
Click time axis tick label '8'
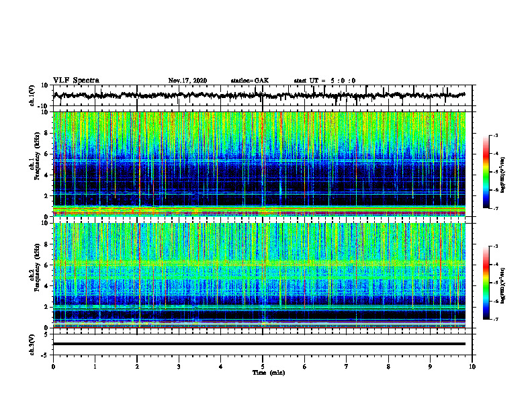(x=388, y=367)
